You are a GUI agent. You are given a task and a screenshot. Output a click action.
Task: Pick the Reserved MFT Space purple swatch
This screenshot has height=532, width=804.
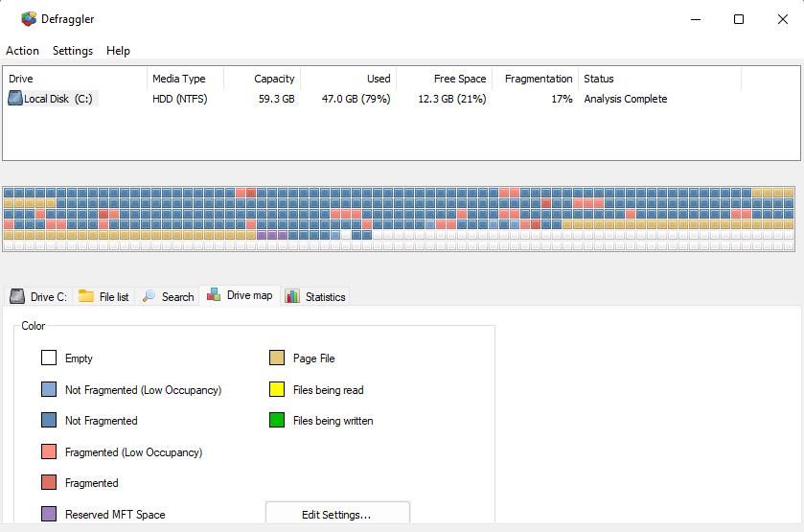(x=49, y=514)
